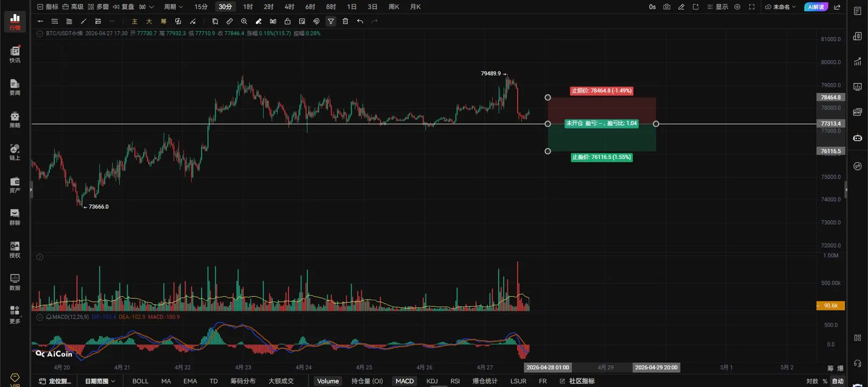Screen dimensions: 868x387
Task: Click the filter funnel icon
Action: click(331, 21)
